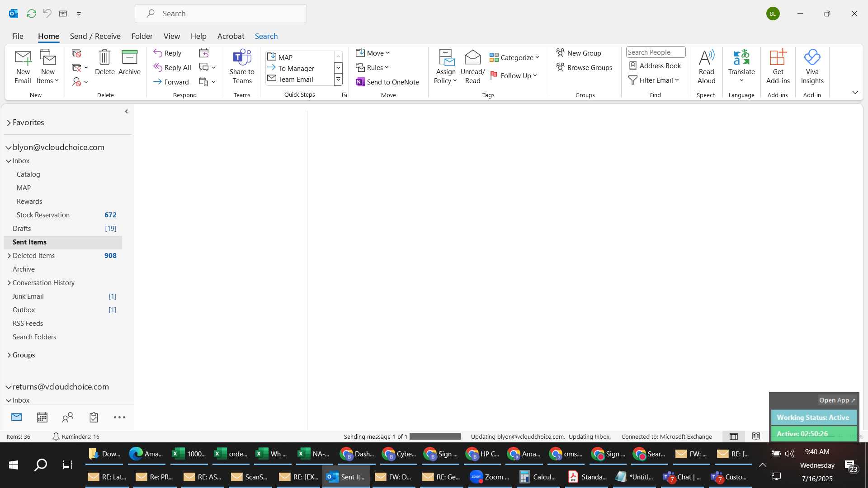Screen dimensions: 868x488
Task: Click the Forward button
Action: [171, 82]
